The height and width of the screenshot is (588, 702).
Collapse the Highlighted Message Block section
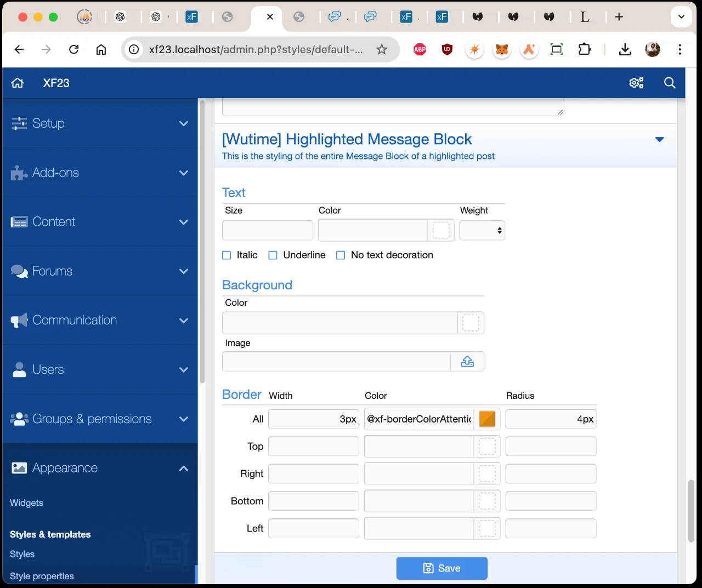[660, 140]
